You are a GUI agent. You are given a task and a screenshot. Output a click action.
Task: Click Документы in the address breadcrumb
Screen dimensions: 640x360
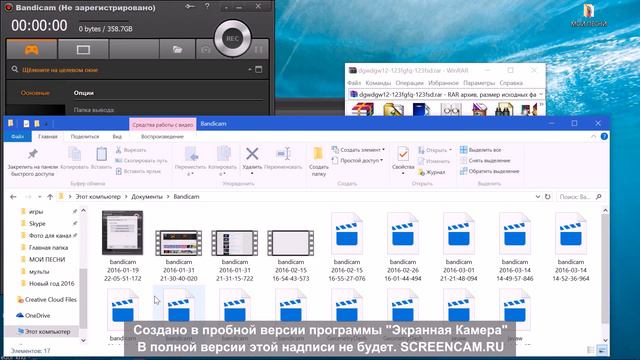point(147,197)
